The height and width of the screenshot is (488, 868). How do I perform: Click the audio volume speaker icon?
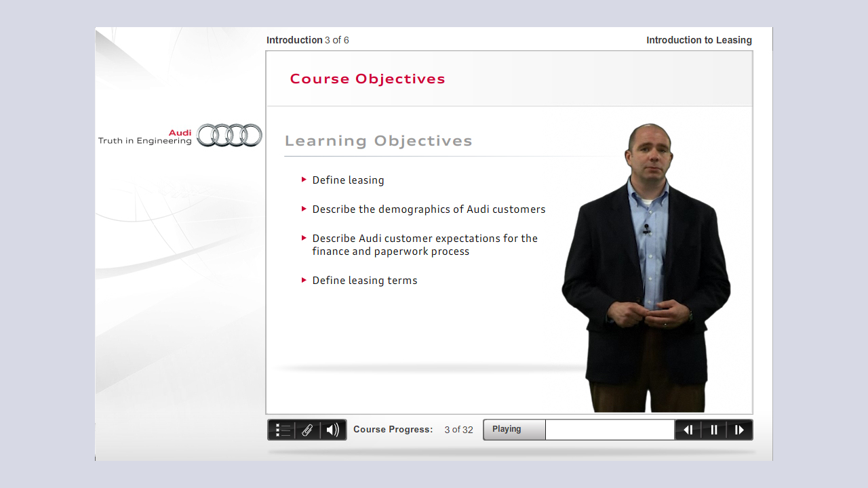[332, 429]
